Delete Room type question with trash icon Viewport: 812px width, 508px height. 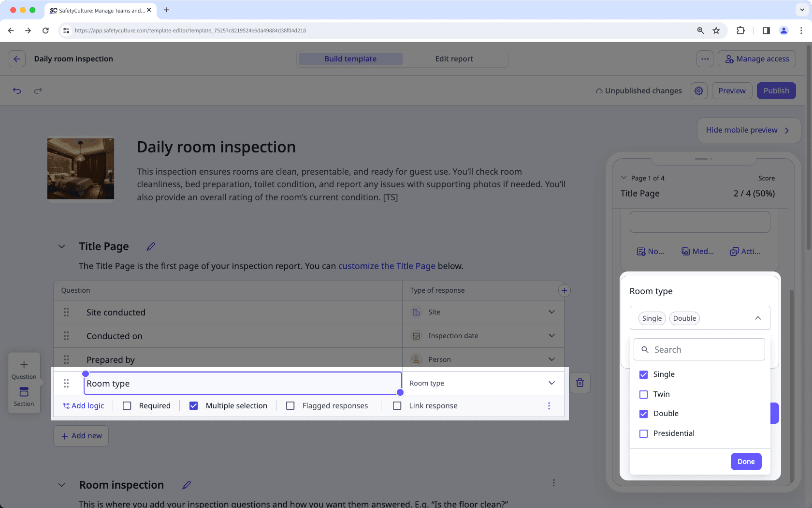point(580,383)
